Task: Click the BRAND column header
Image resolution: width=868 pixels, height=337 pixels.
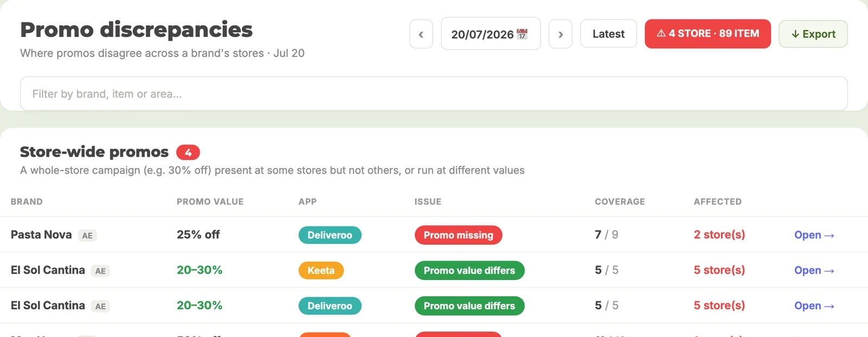Action: (x=27, y=202)
